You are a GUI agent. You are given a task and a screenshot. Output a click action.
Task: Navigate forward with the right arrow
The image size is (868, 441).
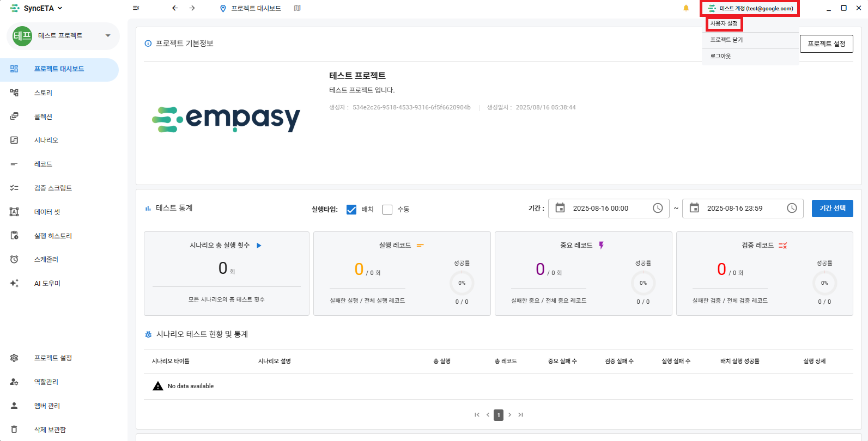[x=192, y=8]
